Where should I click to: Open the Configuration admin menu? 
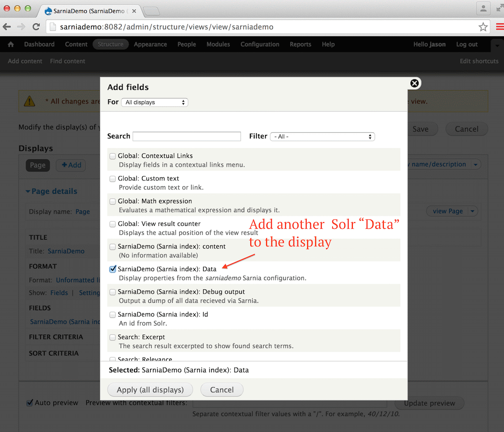pyautogui.click(x=259, y=44)
